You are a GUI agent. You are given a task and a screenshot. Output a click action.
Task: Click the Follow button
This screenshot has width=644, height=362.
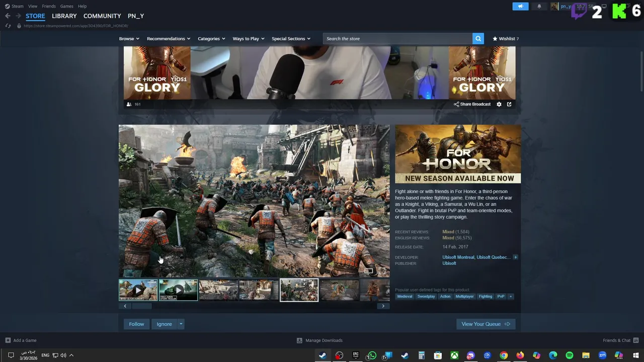(136, 324)
